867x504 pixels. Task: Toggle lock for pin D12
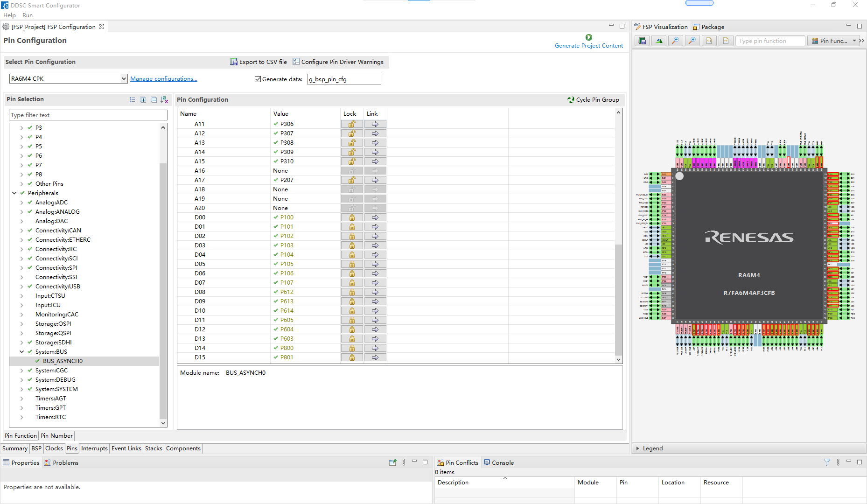pos(352,329)
